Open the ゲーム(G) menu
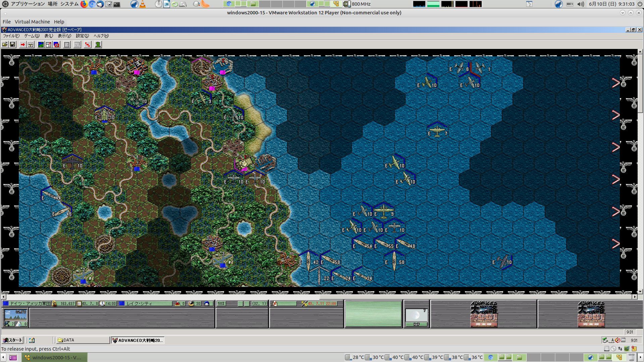Screen dimensions: 644x362 (x=32, y=36)
